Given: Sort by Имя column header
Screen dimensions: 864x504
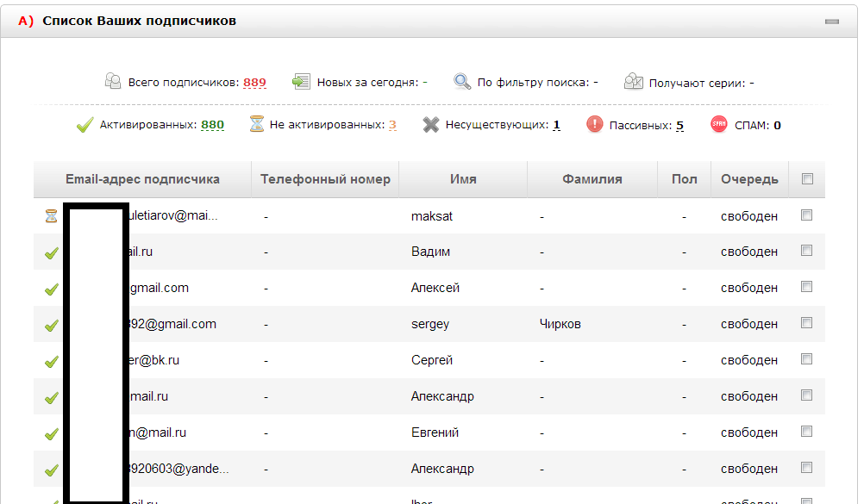Looking at the screenshot, I should pos(463,179).
